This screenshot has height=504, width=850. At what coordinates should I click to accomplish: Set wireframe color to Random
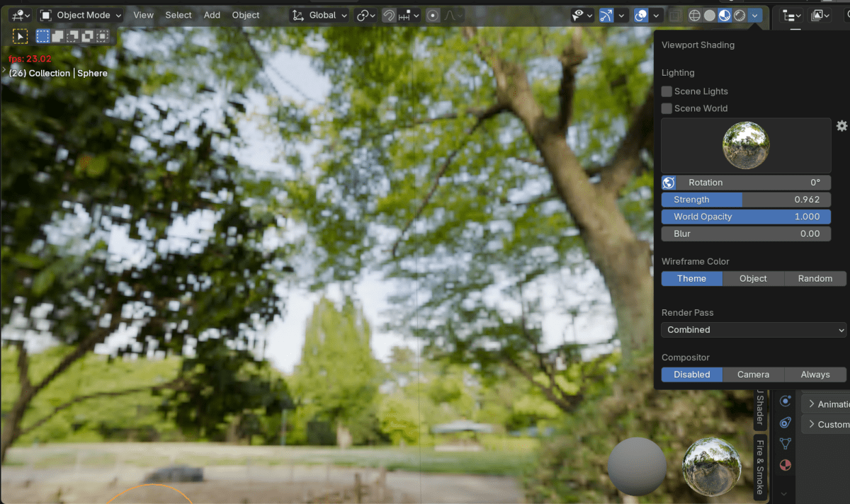(815, 279)
